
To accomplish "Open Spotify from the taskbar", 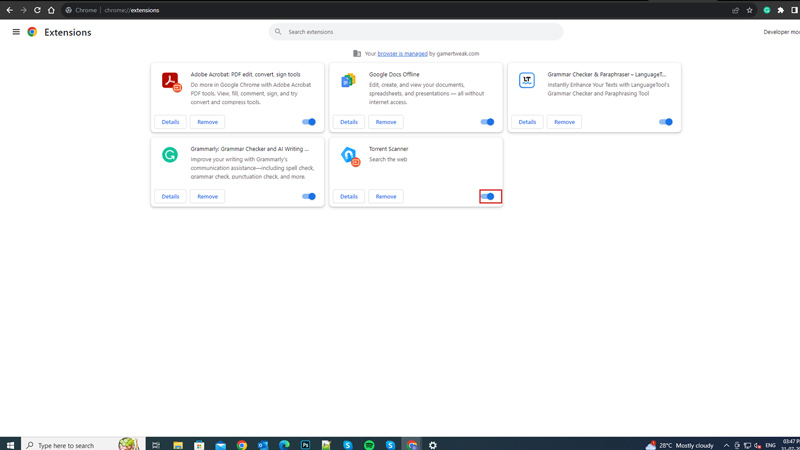I will tap(369, 445).
